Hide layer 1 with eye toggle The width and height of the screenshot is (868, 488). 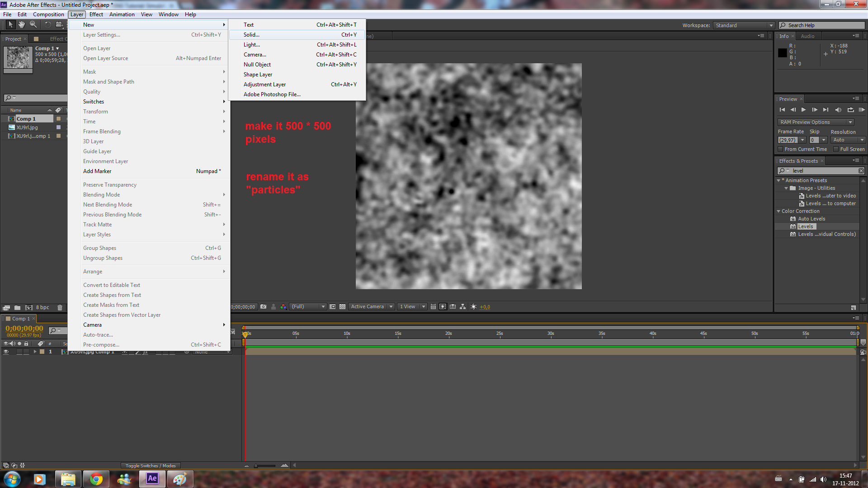(6, 352)
